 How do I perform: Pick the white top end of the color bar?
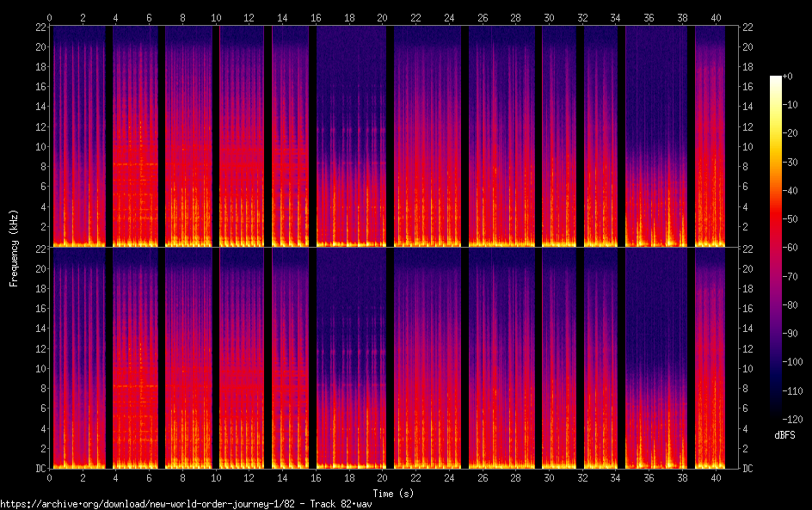click(776, 80)
